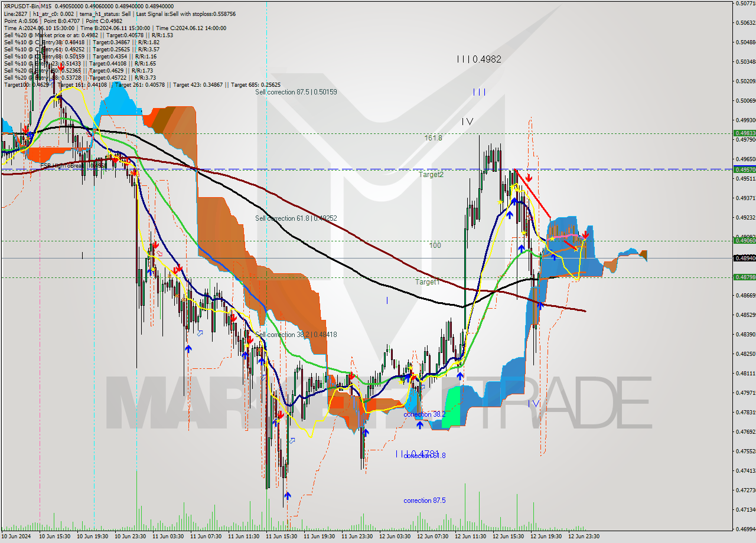Image resolution: width=756 pixels, height=543 pixels.
Task: Click the 'I I I 0.4781' wave label
Action: click(x=418, y=454)
